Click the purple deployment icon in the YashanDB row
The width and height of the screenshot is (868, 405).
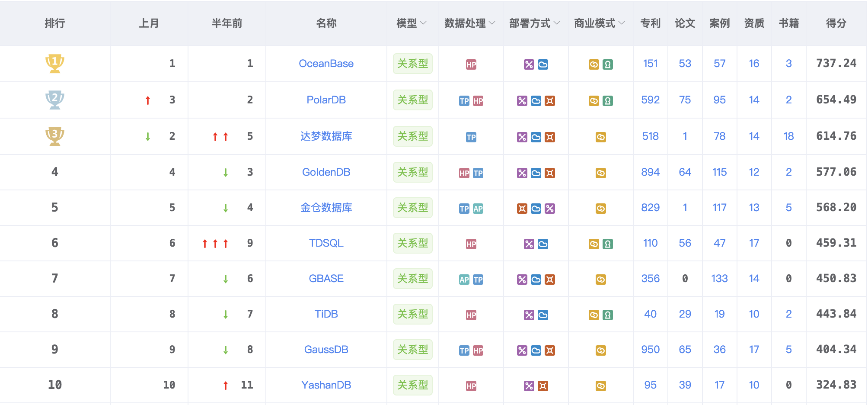click(x=529, y=386)
